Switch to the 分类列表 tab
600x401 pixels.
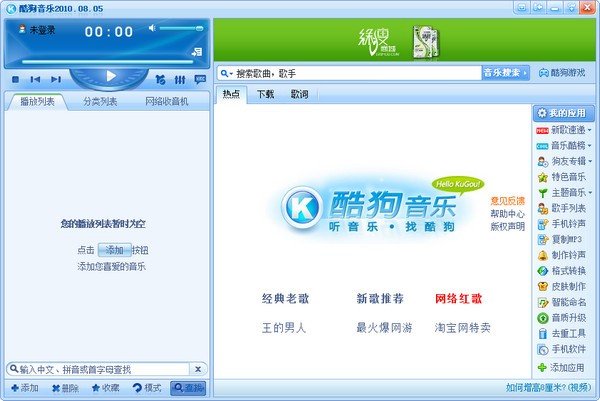(100, 101)
